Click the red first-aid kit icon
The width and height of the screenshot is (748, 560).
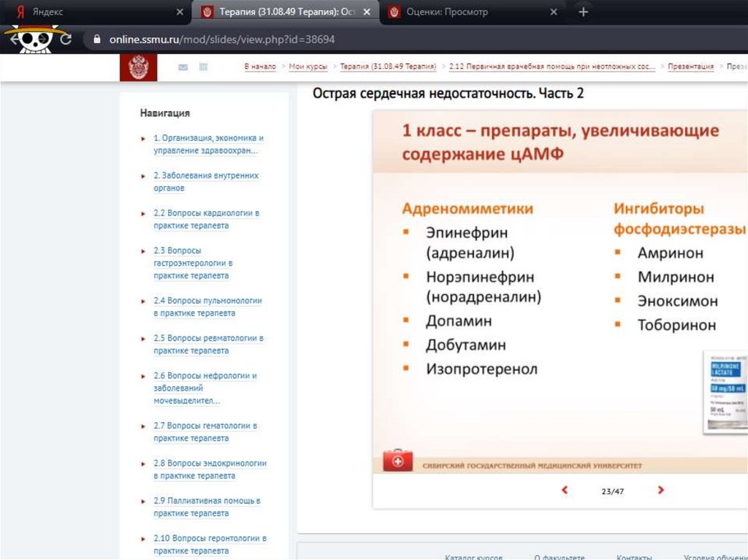click(x=397, y=460)
